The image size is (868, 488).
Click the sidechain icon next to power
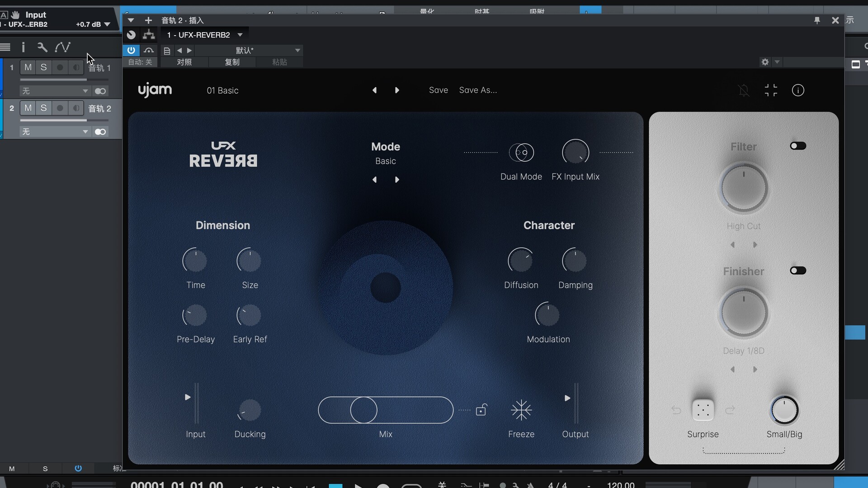[x=149, y=50]
